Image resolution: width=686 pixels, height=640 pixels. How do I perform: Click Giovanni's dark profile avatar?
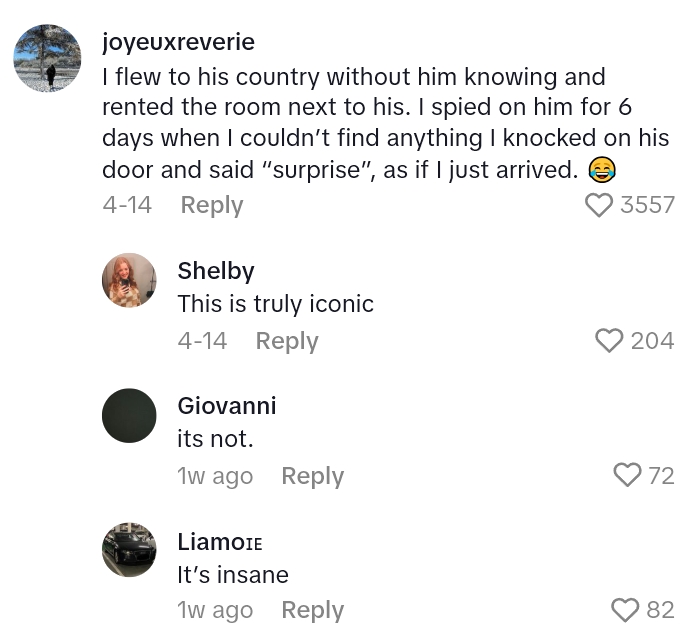pyautogui.click(x=129, y=415)
